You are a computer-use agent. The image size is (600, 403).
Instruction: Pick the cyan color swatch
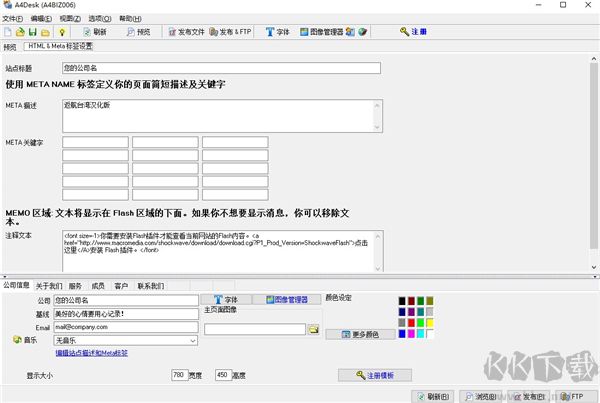(421, 334)
